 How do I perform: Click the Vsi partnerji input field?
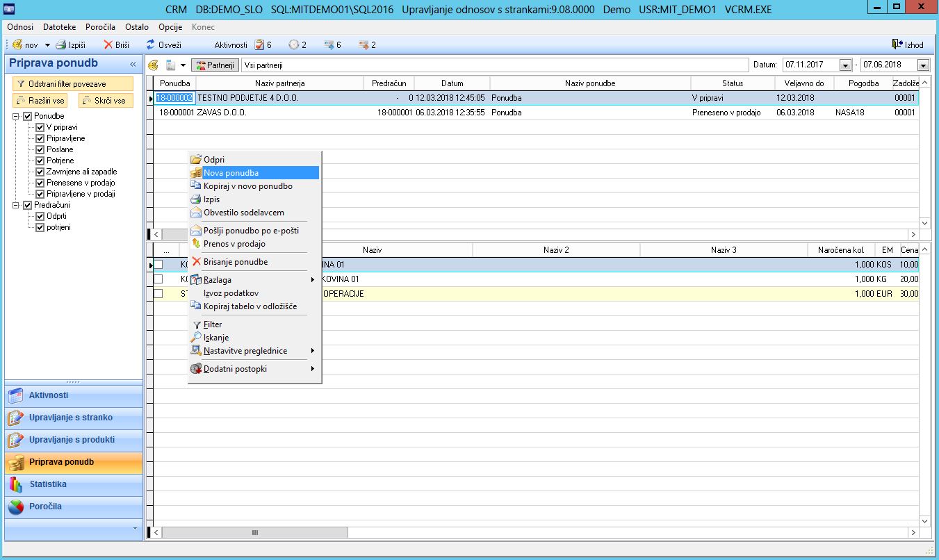[494, 65]
